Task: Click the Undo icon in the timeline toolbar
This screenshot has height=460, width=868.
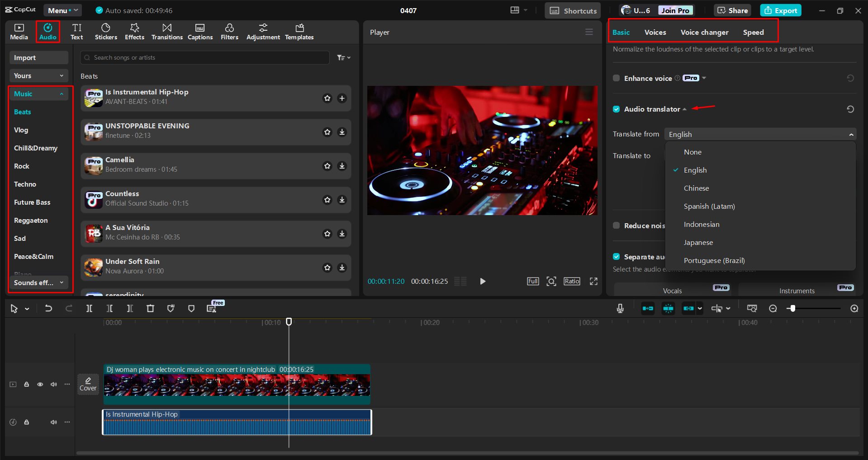Action: coord(48,308)
